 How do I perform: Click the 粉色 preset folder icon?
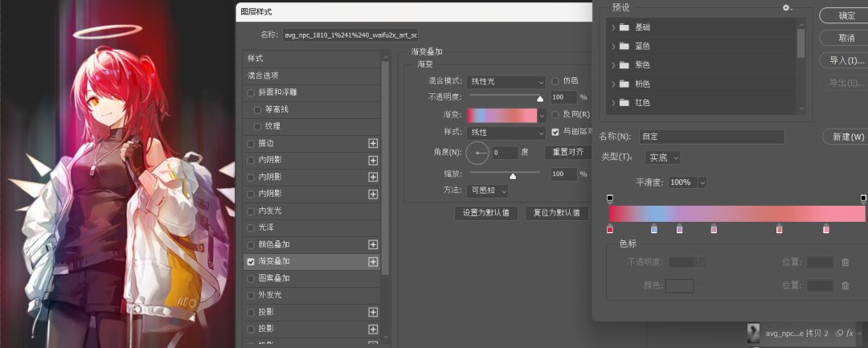coord(624,84)
